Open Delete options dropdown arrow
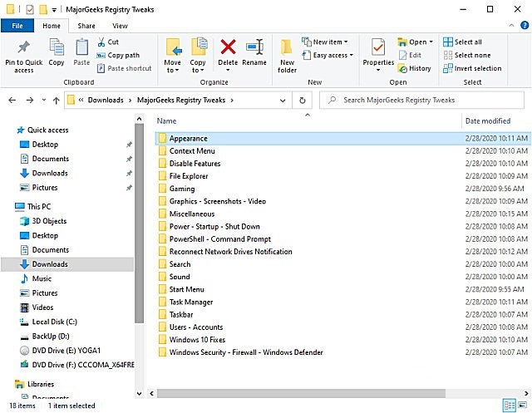 (228, 70)
